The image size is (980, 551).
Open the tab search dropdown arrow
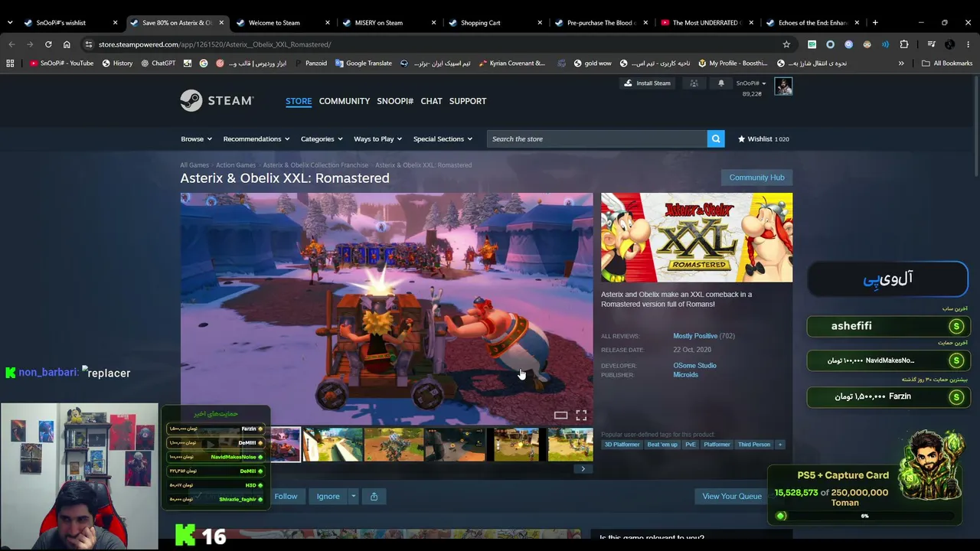[x=10, y=22]
